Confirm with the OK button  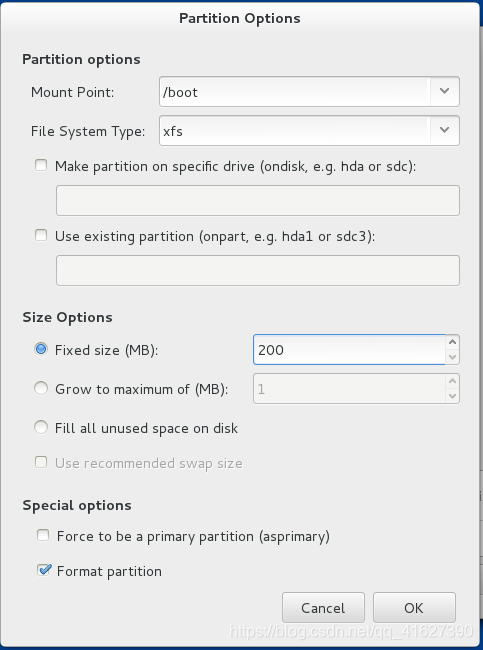coord(414,608)
